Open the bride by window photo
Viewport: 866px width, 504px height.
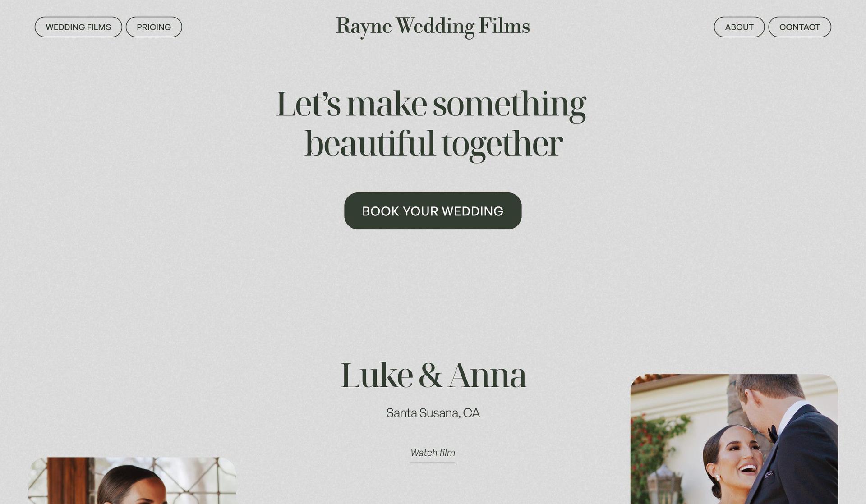[132, 481]
